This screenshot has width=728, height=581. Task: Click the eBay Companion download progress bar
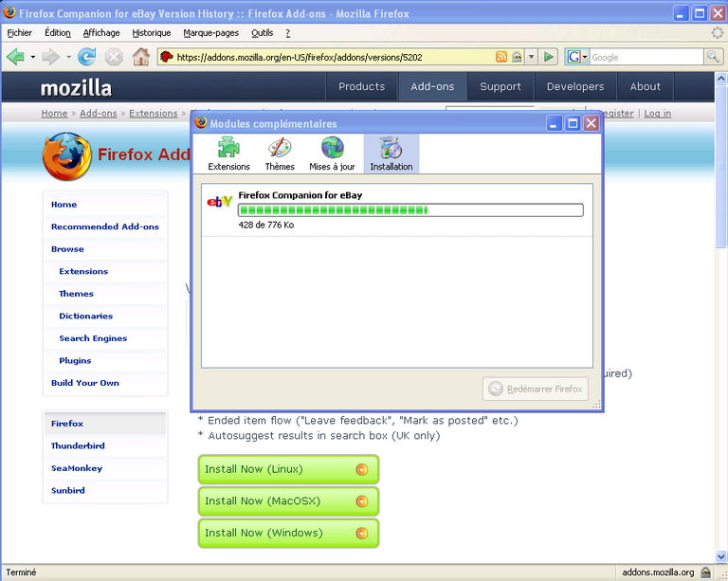pyautogui.click(x=410, y=210)
